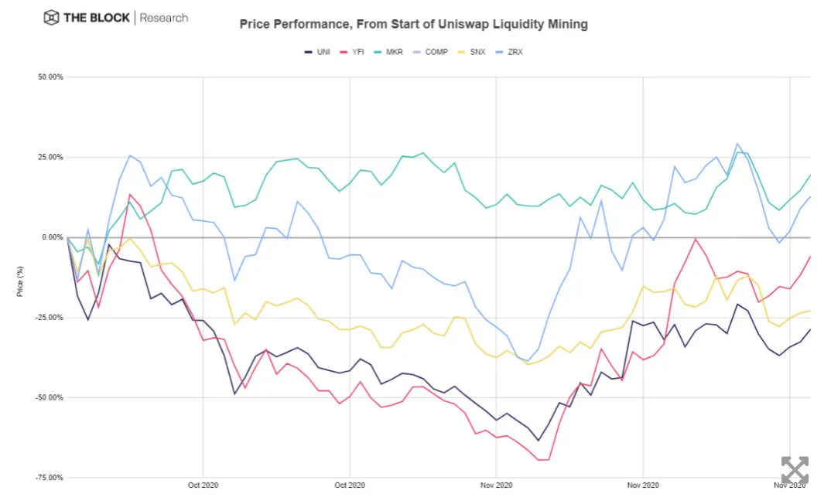Click the -75.00% y-axis label
The image size is (831, 504).
click(50, 478)
